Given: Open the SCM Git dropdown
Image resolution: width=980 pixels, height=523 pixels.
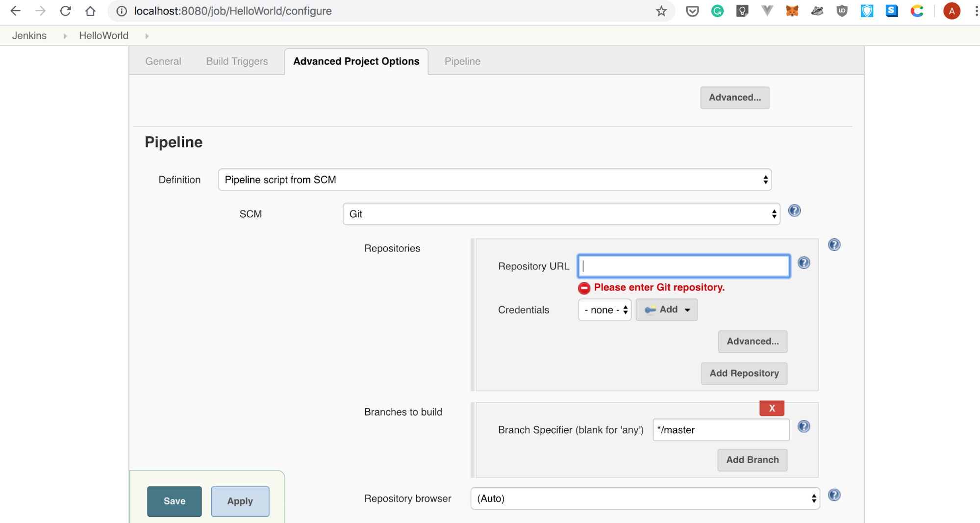Looking at the screenshot, I should [x=561, y=214].
